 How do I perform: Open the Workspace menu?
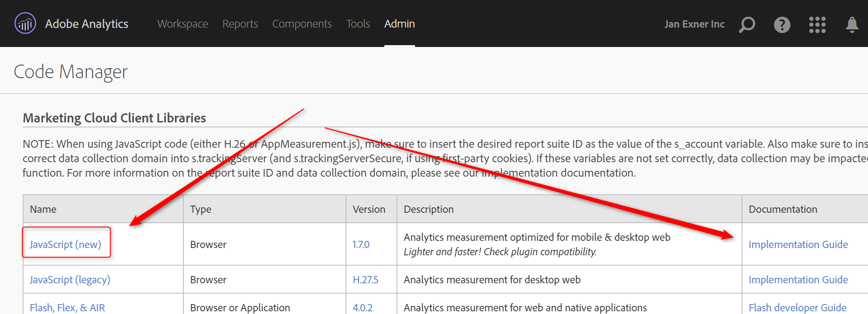click(182, 24)
